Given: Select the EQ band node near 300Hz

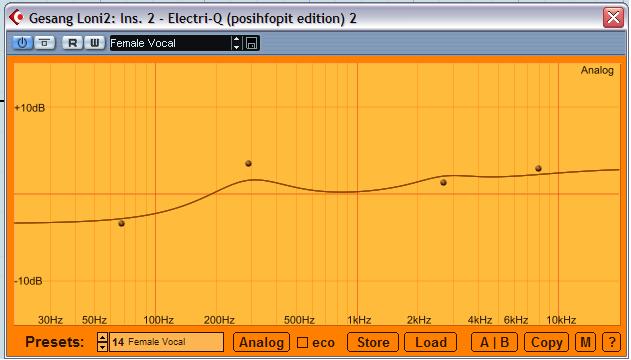Looking at the screenshot, I should tap(248, 163).
